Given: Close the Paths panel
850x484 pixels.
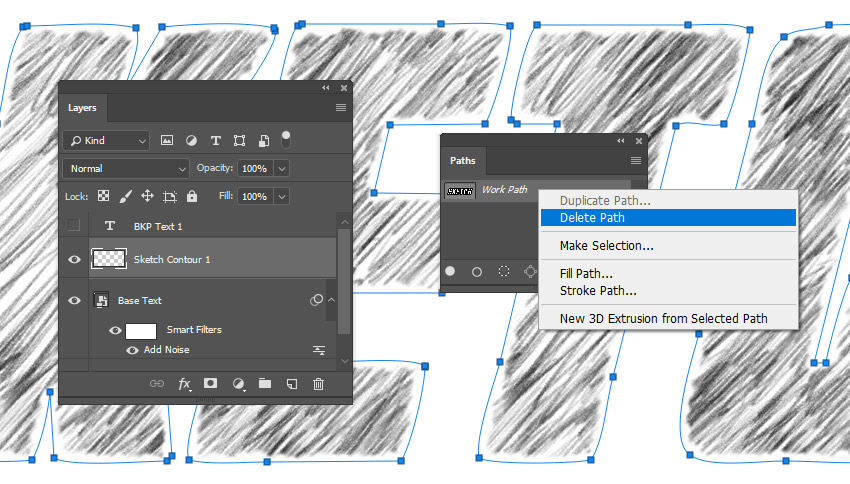Looking at the screenshot, I should pyautogui.click(x=639, y=141).
